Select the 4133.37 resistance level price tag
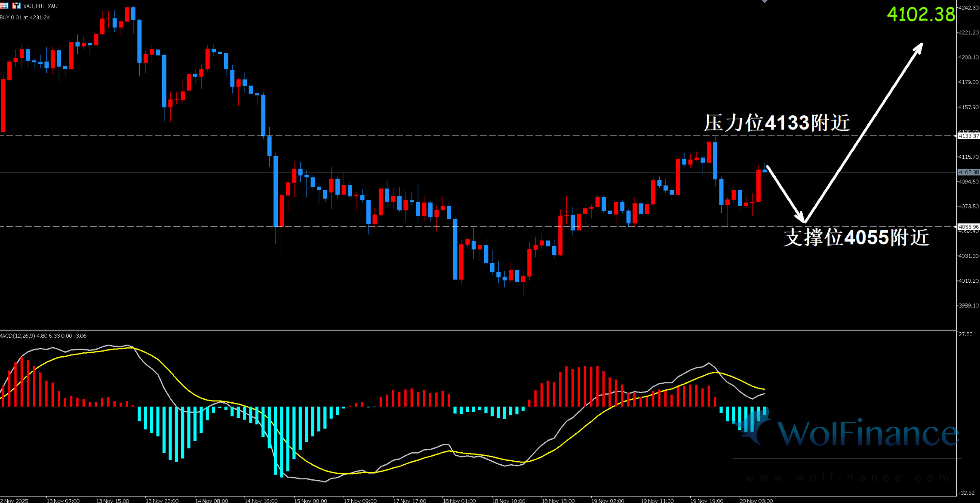Image resolution: width=980 pixels, height=503 pixels. 968,136
